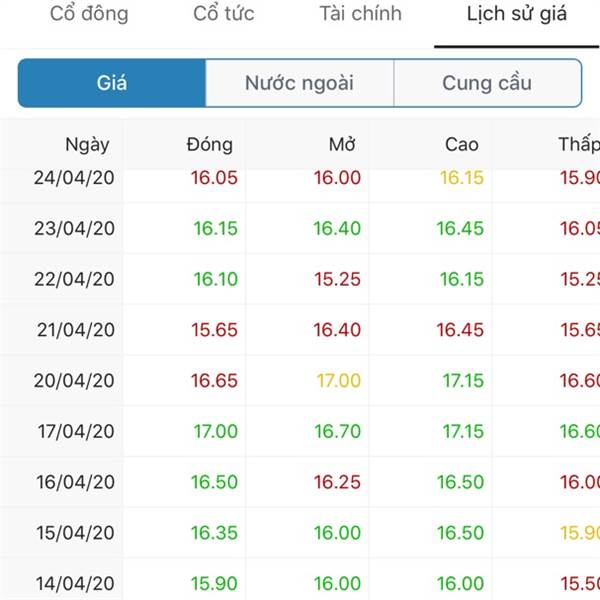Click high price 16.15 for 22/04/20
The width and height of the screenshot is (600, 600).
(462, 279)
